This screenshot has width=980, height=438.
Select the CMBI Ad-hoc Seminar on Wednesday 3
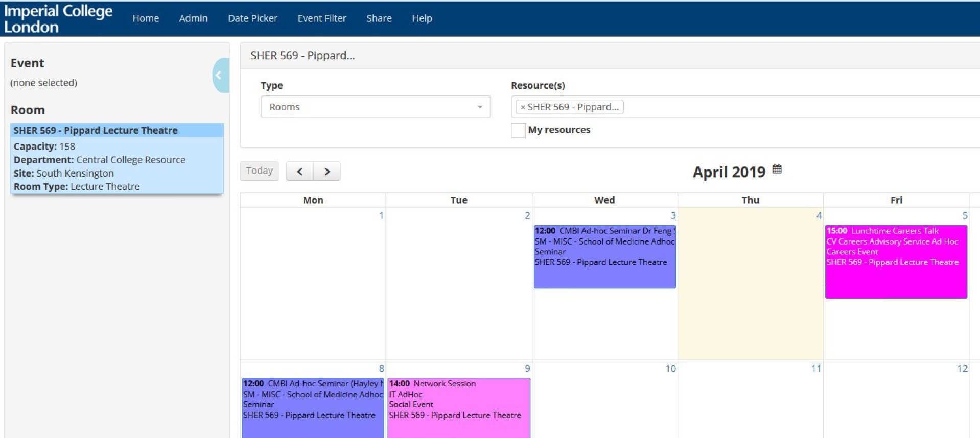click(604, 256)
